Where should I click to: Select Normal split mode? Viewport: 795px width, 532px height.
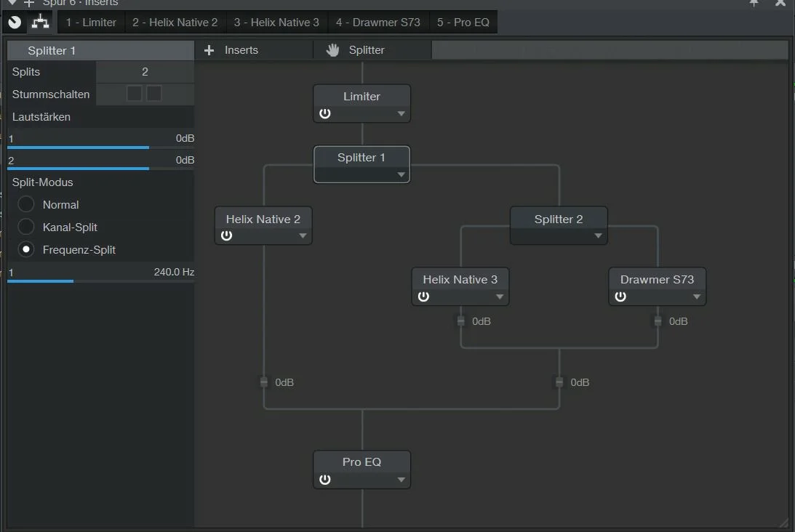27,205
